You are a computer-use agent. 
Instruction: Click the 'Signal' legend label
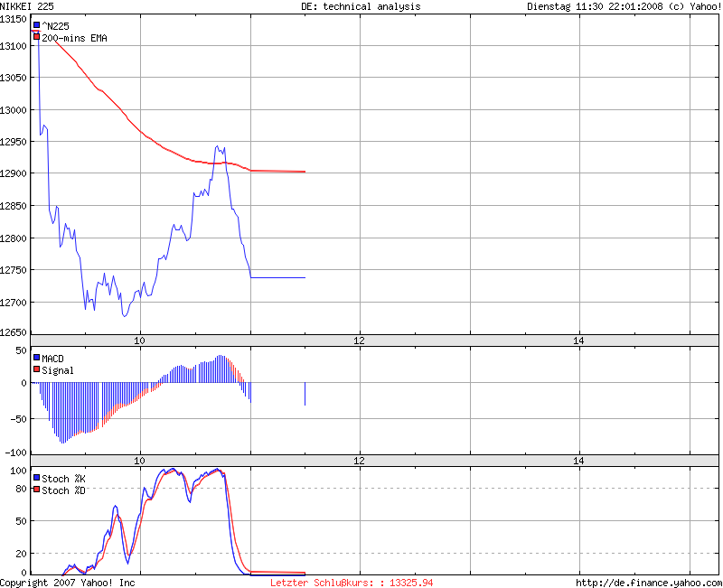(x=58, y=370)
